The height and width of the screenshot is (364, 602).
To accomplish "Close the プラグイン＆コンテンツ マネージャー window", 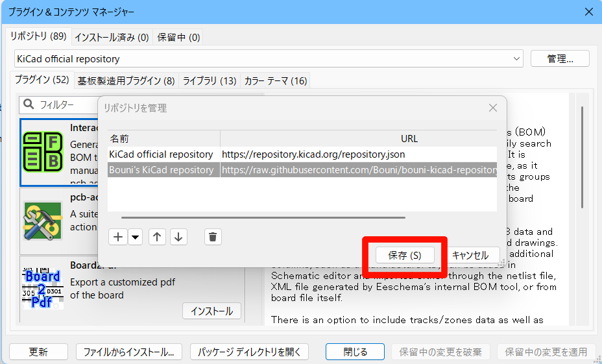I will [x=589, y=12].
